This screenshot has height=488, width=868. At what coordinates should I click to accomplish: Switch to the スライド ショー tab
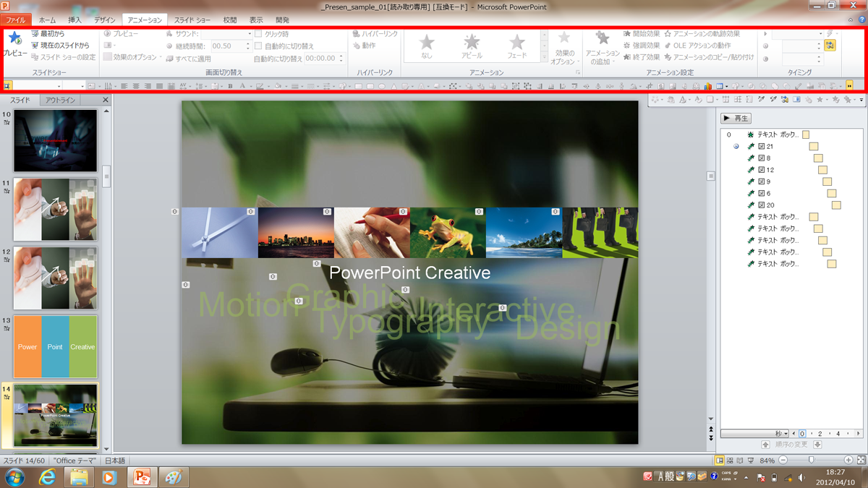coord(192,20)
